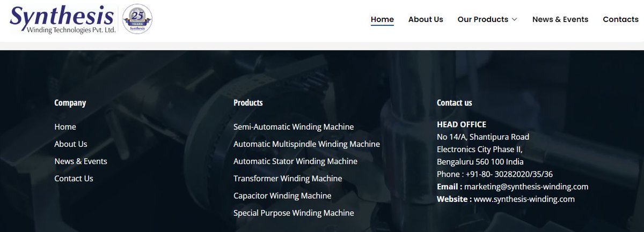Open the Special Purpose Winding Machine link
The height and width of the screenshot is (232, 644).
point(294,213)
